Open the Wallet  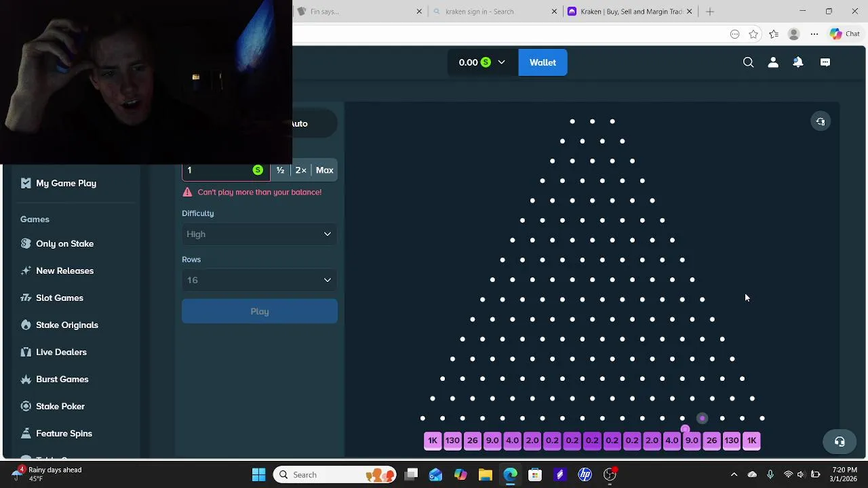pyautogui.click(x=542, y=62)
